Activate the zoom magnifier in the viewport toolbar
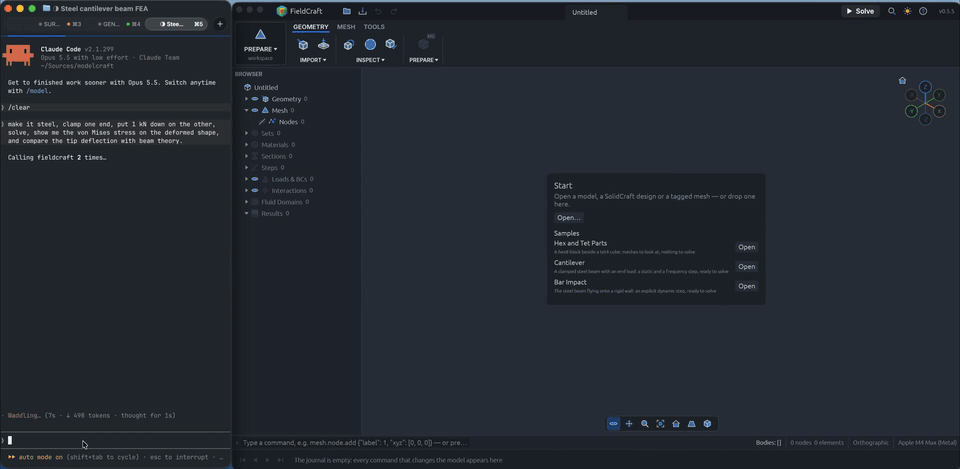Viewport: 960px width, 469px height. (x=645, y=424)
